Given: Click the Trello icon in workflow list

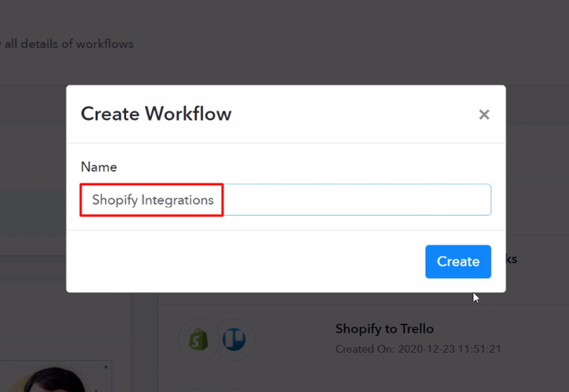Looking at the screenshot, I should 234,339.
